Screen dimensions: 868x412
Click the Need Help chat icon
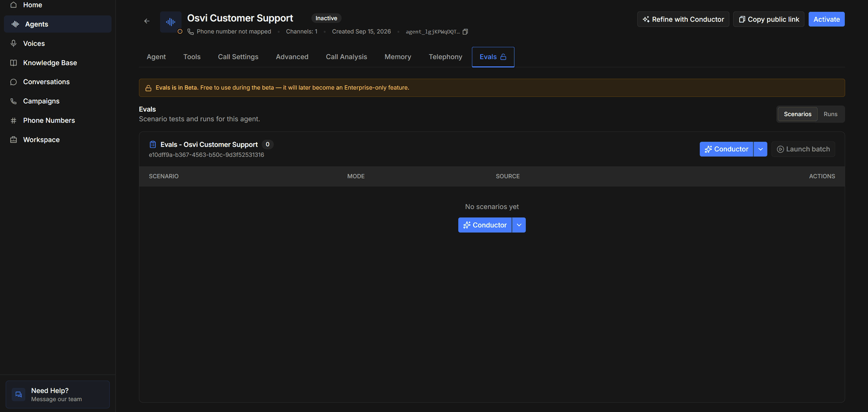pos(18,395)
